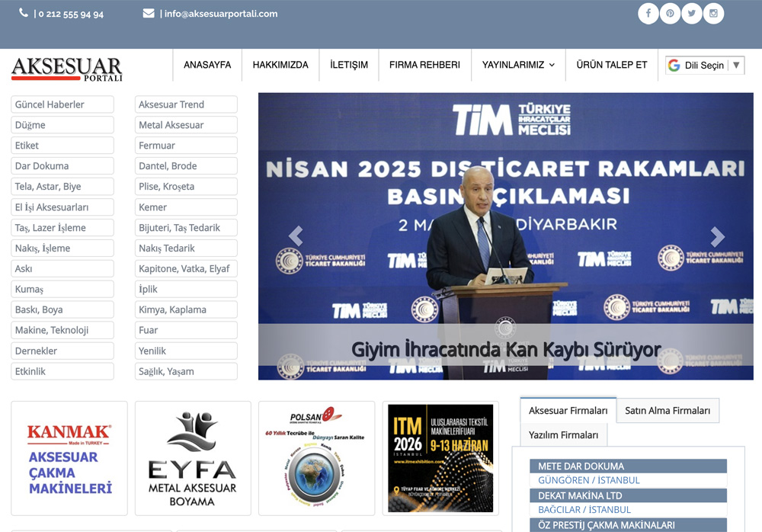Click the Aksesuar Portalı logo

coord(67,69)
